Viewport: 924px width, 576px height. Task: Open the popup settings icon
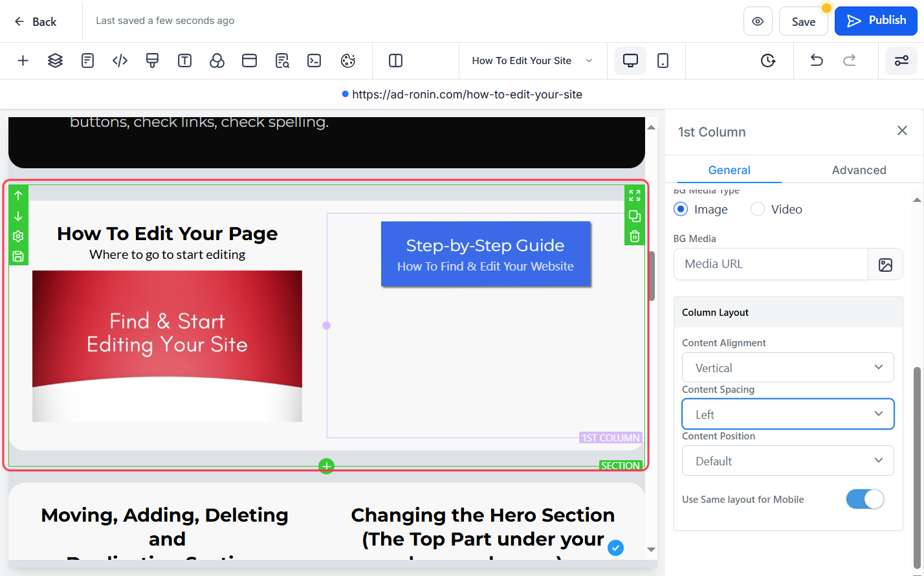(x=249, y=61)
